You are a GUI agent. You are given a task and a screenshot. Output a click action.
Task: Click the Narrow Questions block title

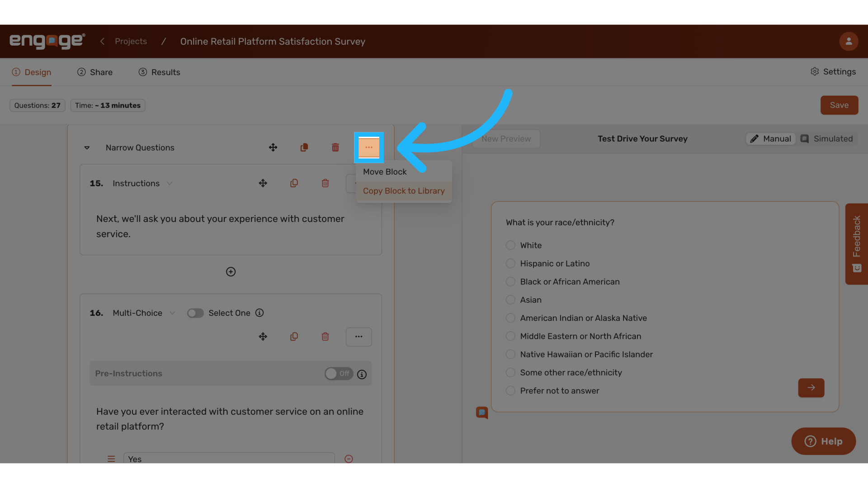[x=140, y=148]
